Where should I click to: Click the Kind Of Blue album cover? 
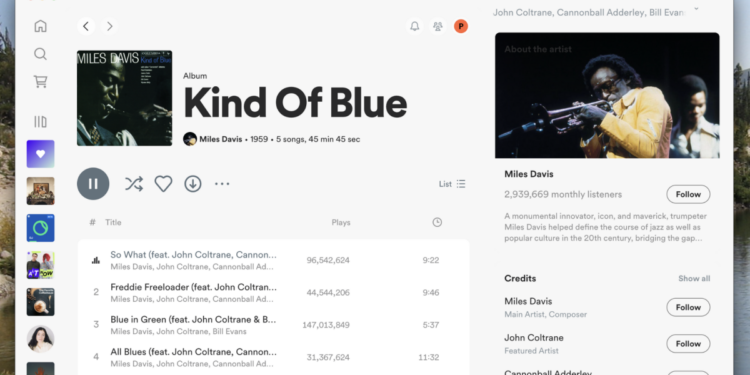click(124, 98)
